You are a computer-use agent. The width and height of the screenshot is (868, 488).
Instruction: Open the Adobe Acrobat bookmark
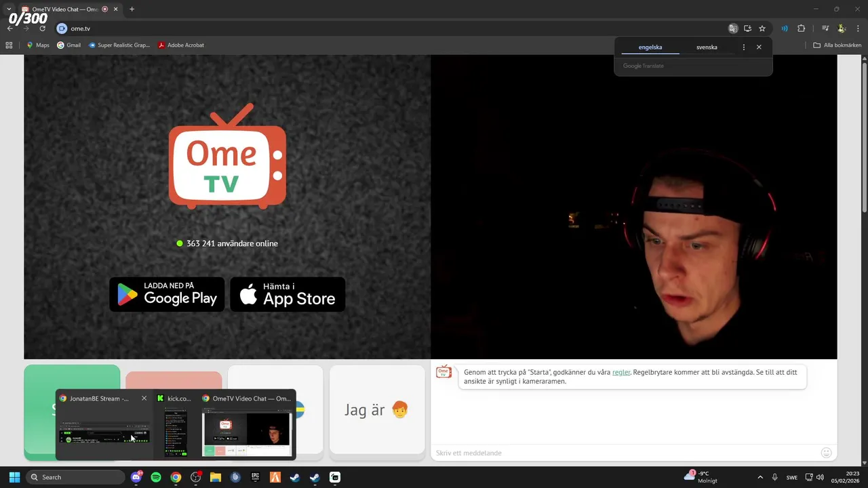click(x=181, y=45)
